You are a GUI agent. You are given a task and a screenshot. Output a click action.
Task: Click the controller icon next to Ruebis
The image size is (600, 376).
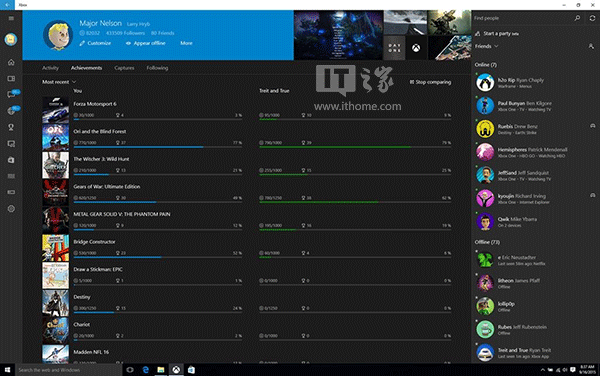[x=592, y=126]
